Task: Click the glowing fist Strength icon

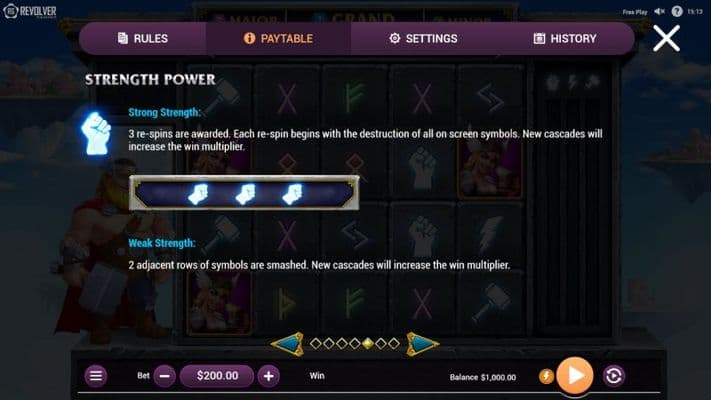Action: click(x=96, y=133)
